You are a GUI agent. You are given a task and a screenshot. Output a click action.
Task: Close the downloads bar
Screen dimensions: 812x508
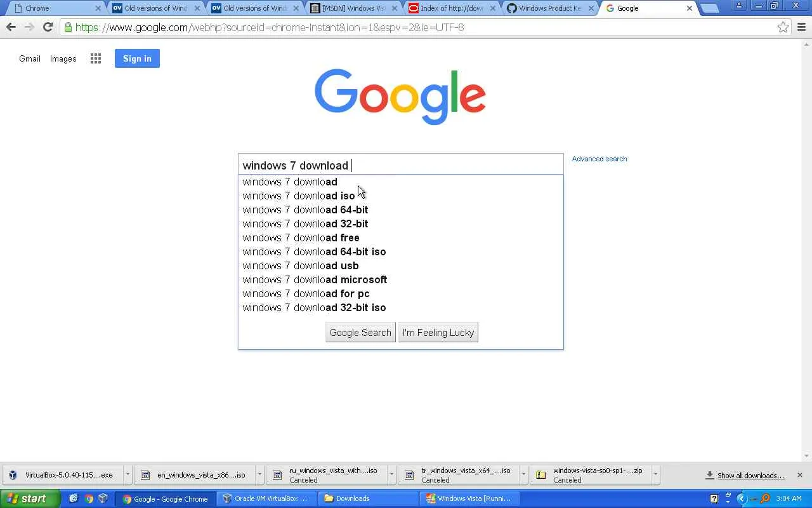pyautogui.click(x=799, y=475)
